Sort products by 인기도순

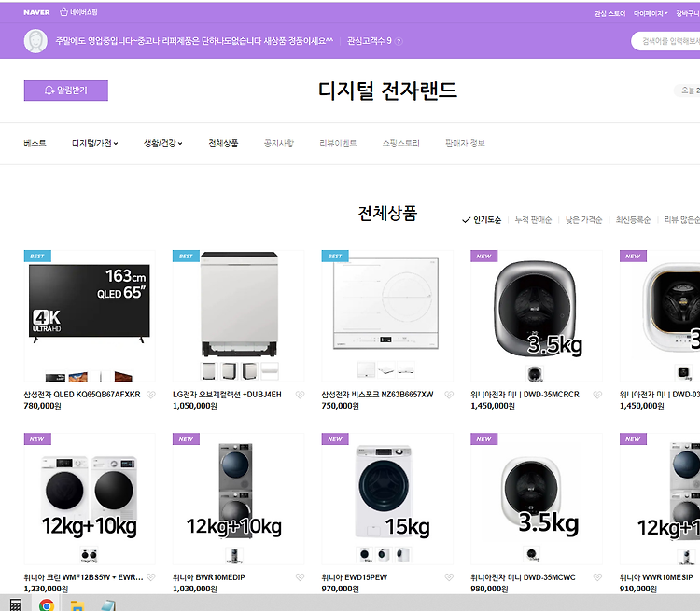pos(482,220)
